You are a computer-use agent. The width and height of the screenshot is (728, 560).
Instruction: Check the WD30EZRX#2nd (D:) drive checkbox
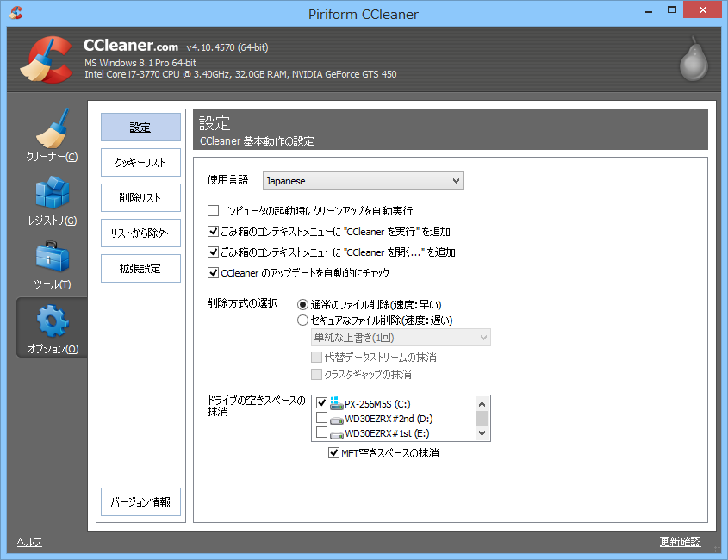click(x=321, y=418)
